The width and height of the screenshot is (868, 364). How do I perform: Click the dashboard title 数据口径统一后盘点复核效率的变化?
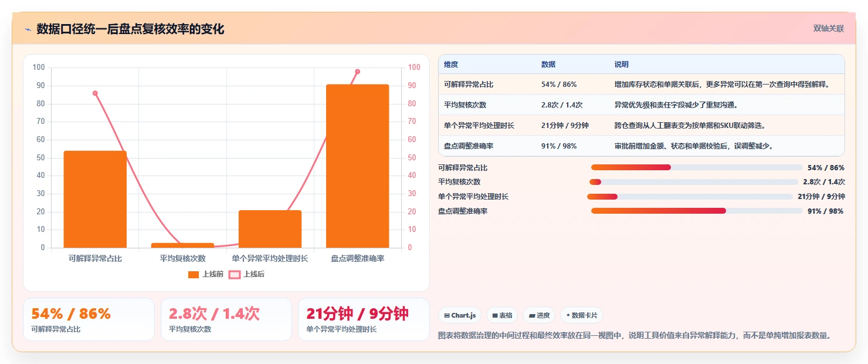pyautogui.click(x=130, y=29)
